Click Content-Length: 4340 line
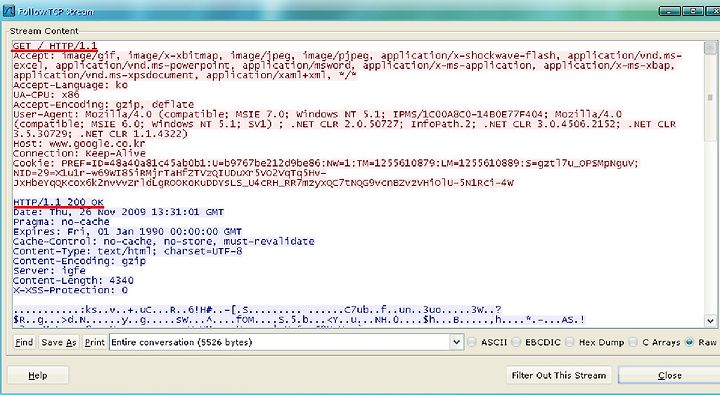Image resolution: width=720 pixels, height=395 pixels. coord(73,280)
